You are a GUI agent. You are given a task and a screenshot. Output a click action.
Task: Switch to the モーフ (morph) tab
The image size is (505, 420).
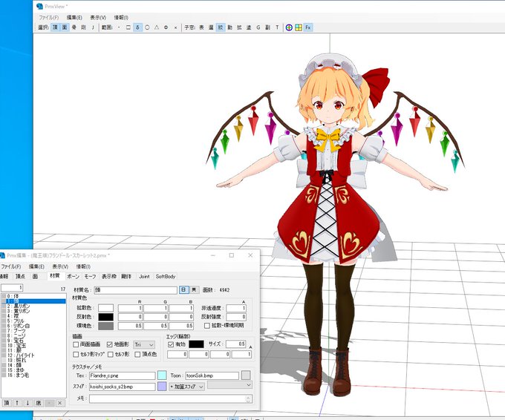coord(90,276)
